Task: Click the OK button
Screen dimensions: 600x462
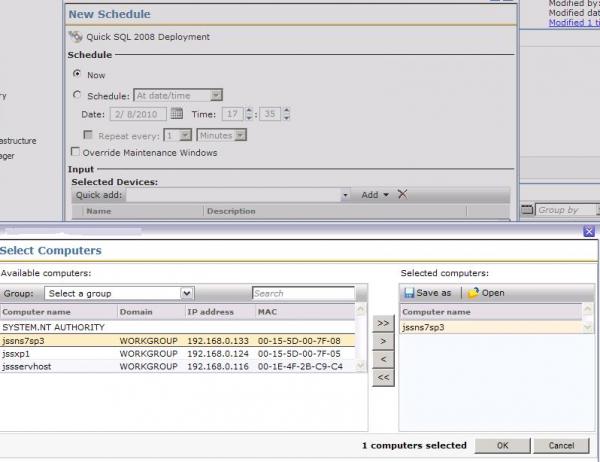Action: tap(502, 446)
